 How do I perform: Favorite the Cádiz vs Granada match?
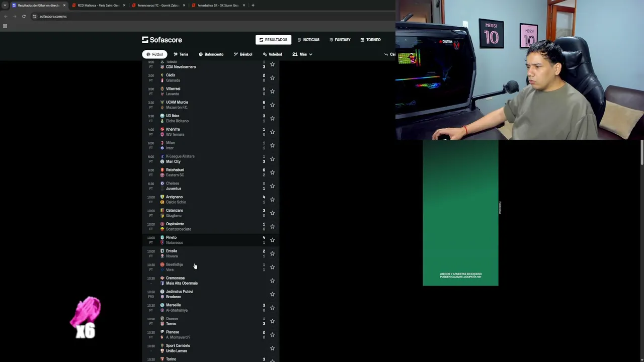pos(272,78)
